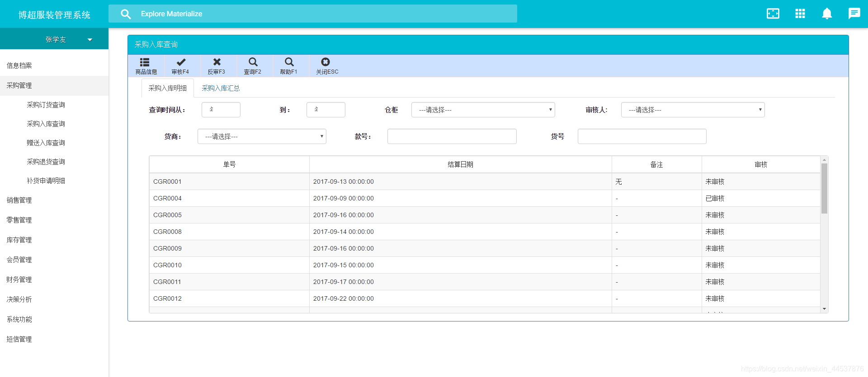Open the 审核人 dropdown
Image resolution: width=868 pixels, height=377 pixels.
coord(693,110)
